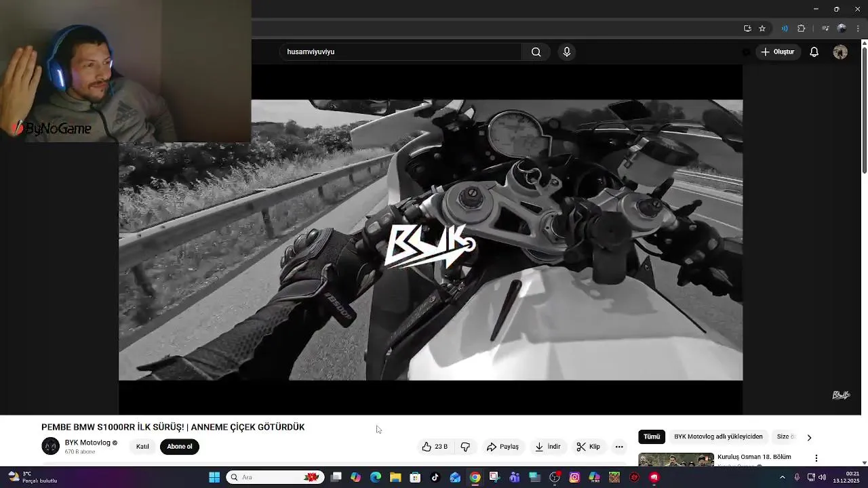This screenshot has height=488, width=868.
Task: Click the video title text PEMBE BMW S1000RR
Action: click(173, 427)
